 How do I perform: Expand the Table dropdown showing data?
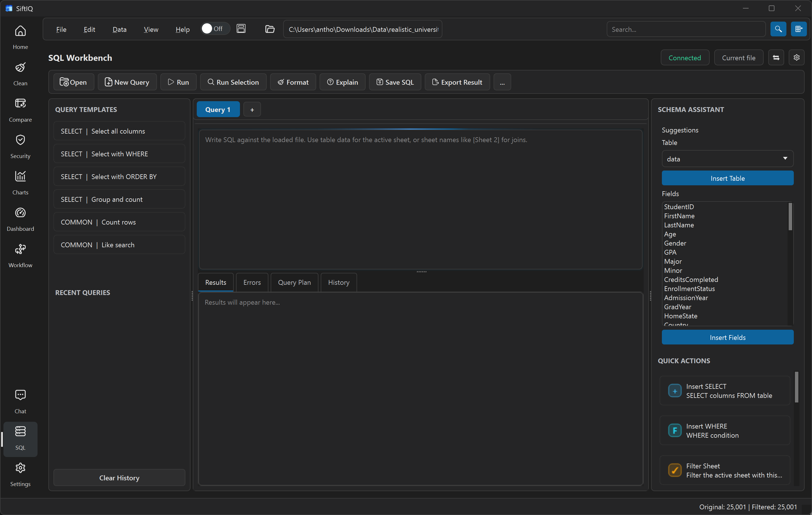pos(727,158)
